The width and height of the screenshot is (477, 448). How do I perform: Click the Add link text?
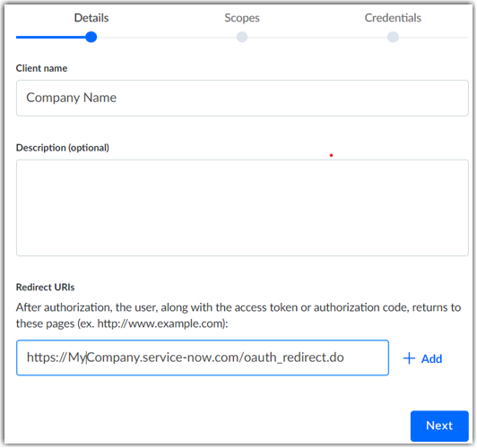pos(431,359)
